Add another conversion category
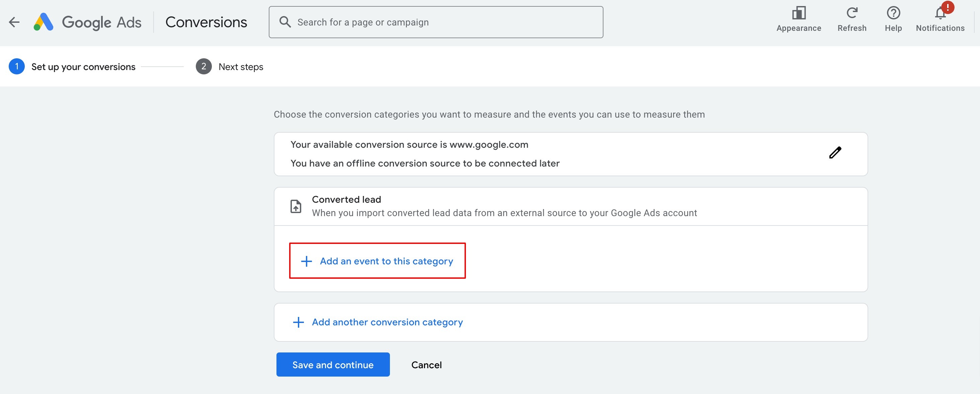Screen dimensions: 980x394 pos(387,322)
